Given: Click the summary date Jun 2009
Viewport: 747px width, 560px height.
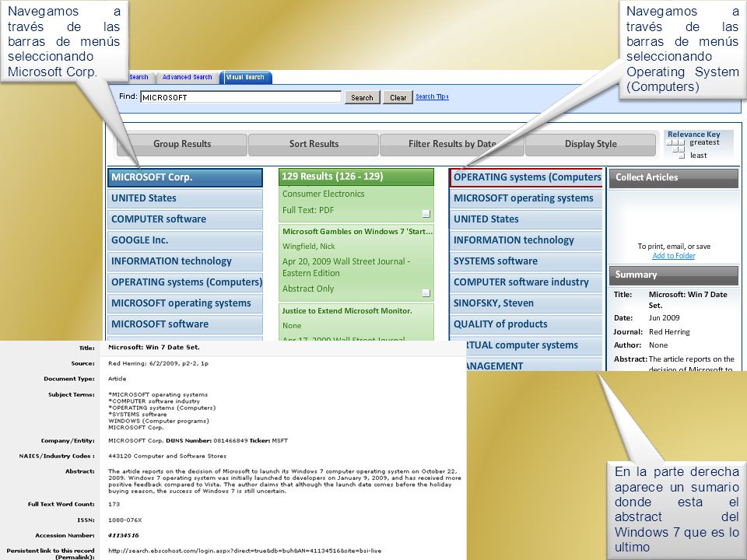Looking at the screenshot, I should coord(664,317).
